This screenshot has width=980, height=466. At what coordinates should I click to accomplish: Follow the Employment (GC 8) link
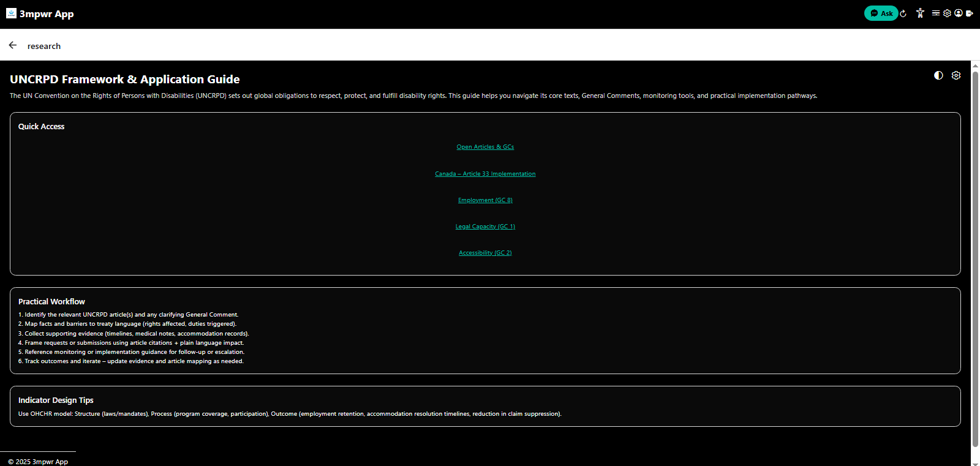(485, 200)
